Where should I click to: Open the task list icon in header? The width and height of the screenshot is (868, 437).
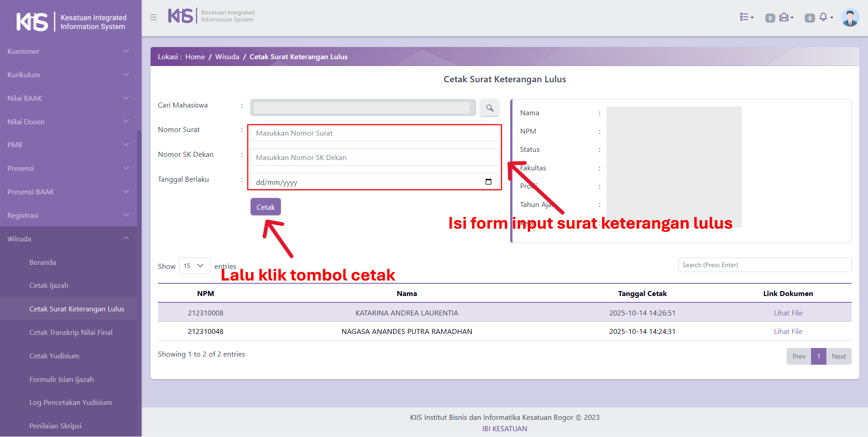coord(746,17)
